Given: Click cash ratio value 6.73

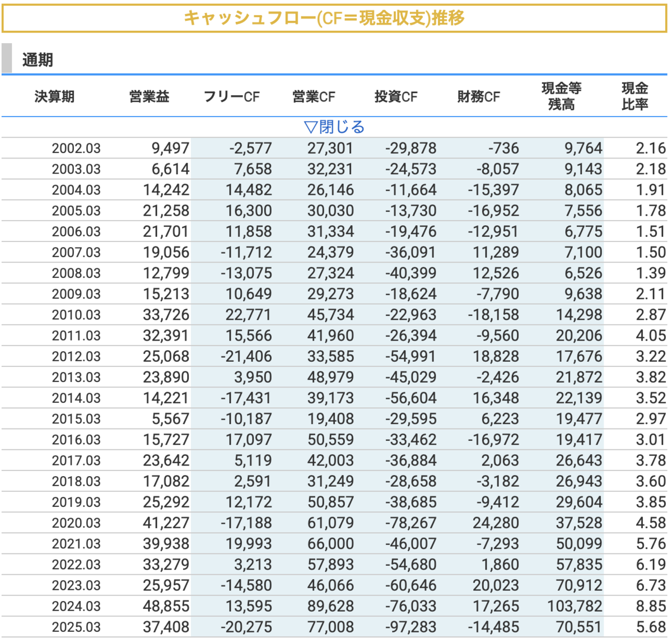Looking at the screenshot, I should (651, 585).
